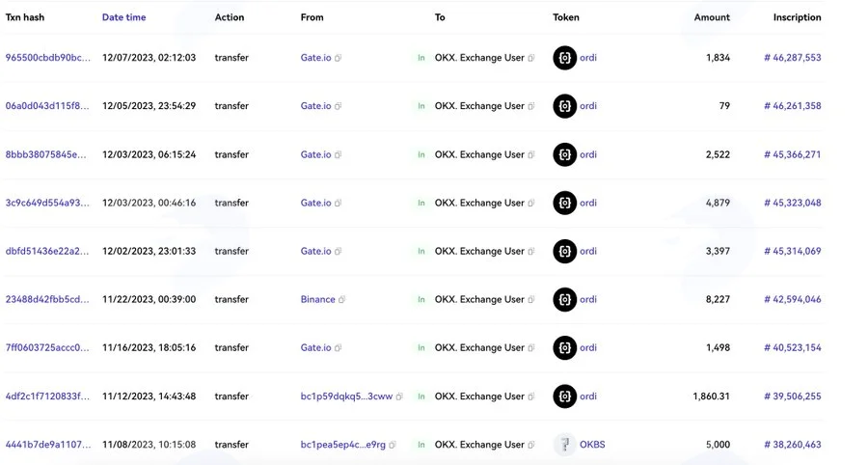Open transaction hash 4441b7de9a1107...

click(x=47, y=445)
